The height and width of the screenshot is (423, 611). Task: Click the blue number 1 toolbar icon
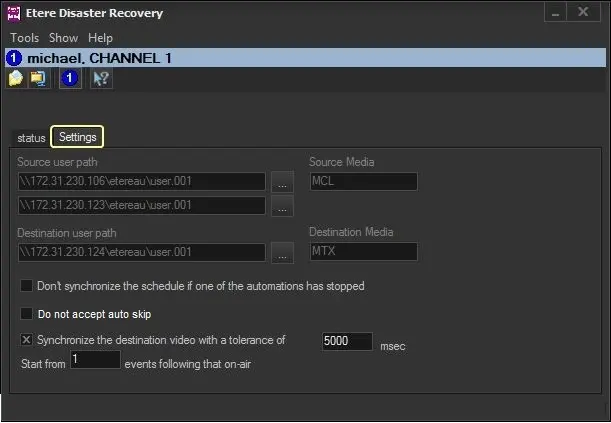click(x=69, y=78)
